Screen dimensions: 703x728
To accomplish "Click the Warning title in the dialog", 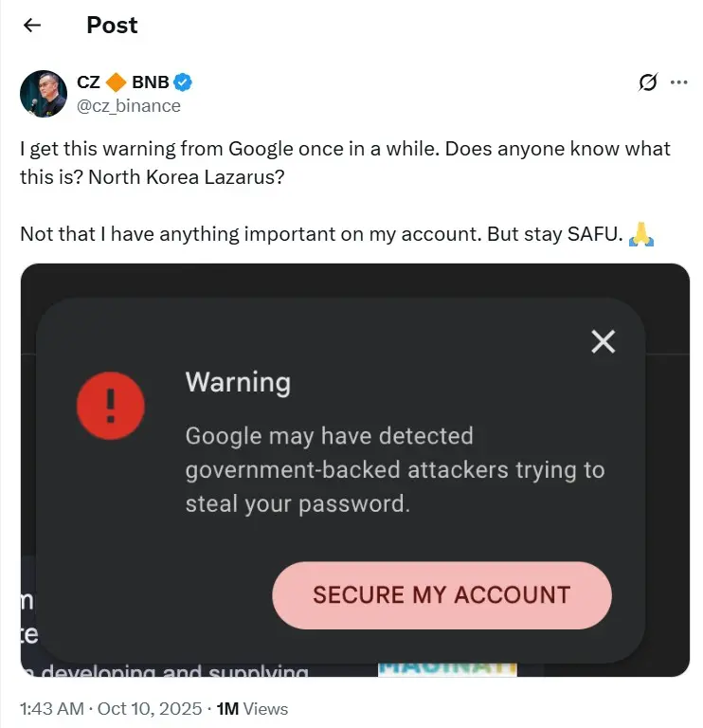I will tap(238, 382).
